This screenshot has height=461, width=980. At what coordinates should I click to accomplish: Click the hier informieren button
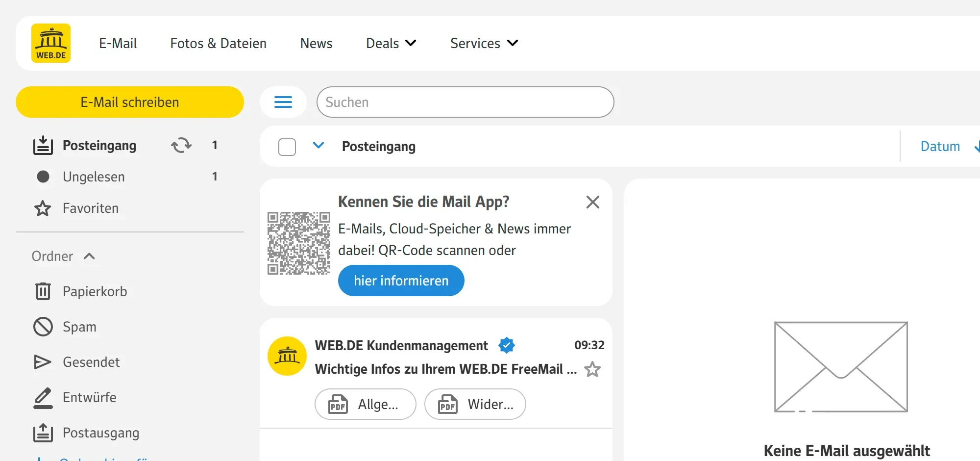pos(401,281)
